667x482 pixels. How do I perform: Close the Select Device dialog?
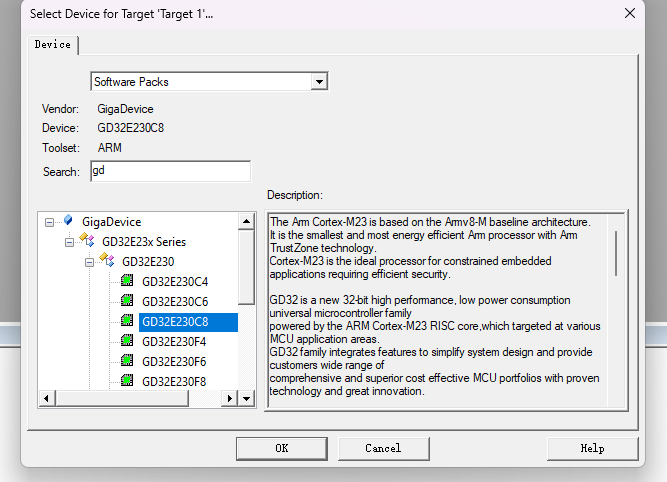coord(630,13)
